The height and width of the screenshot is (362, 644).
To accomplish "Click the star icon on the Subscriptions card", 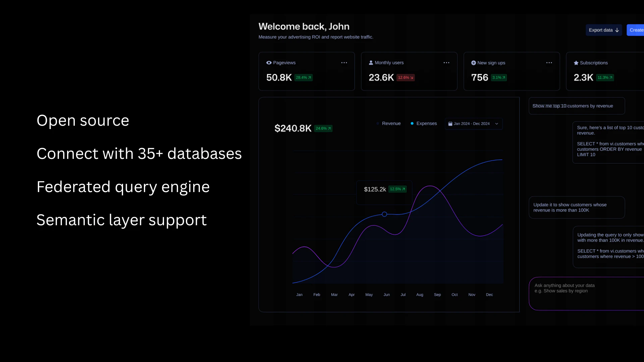I will [576, 63].
